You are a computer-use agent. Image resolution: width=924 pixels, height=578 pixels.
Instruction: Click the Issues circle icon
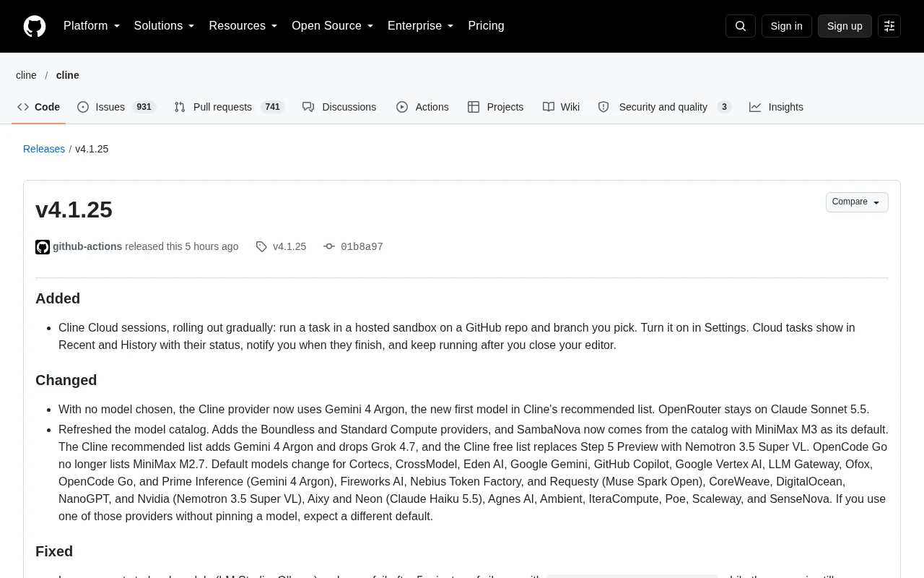coord(83,107)
